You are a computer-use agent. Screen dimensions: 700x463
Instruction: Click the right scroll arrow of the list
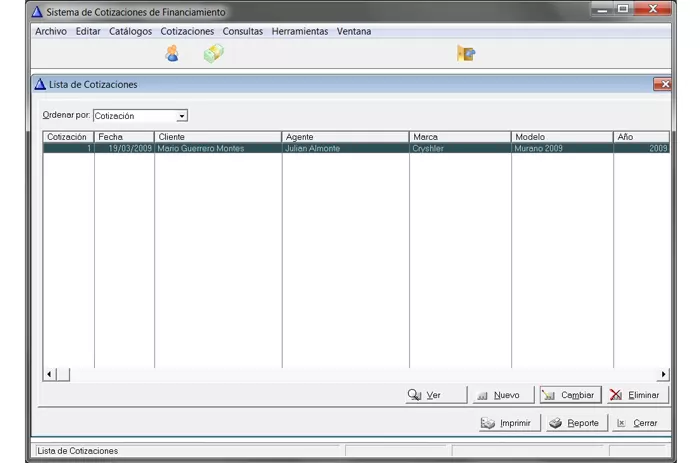(663, 374)
